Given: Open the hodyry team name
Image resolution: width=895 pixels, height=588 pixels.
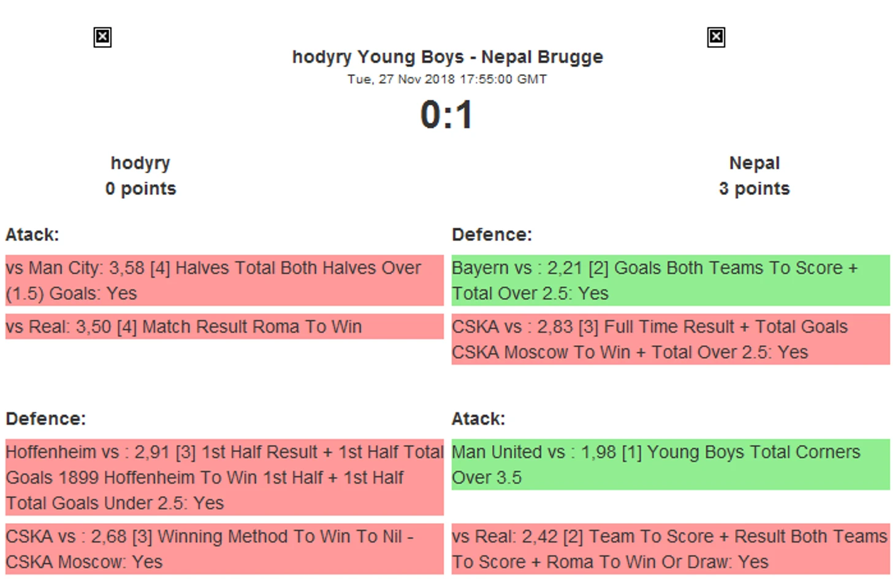Looking at the screenshot, I should (140, 163).
